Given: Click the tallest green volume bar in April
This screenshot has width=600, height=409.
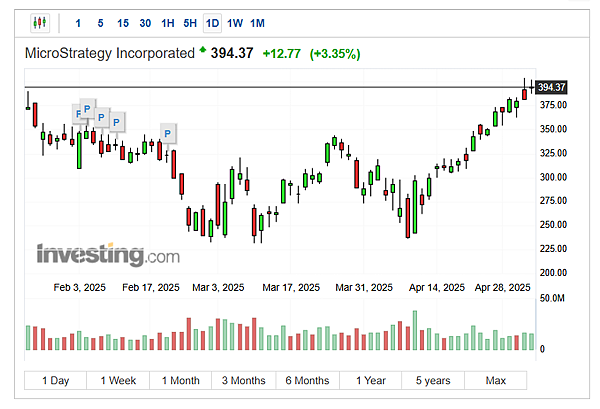Looking at the screenshot, I should click(x=415, y=330).
